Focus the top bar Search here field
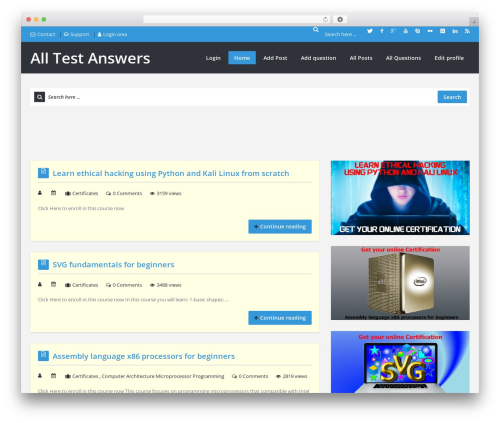This screenshot has width=500, height=423. point(340,34)
